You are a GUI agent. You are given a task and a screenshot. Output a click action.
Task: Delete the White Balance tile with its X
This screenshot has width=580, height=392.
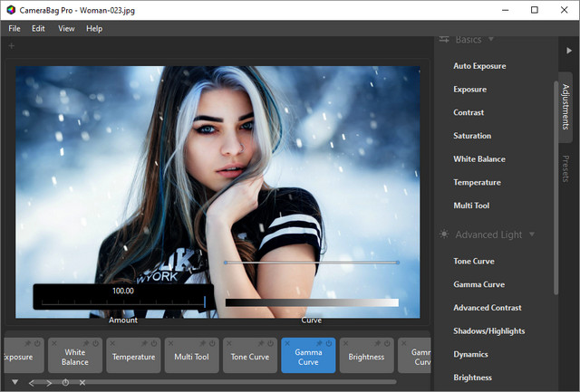point(54,344)
